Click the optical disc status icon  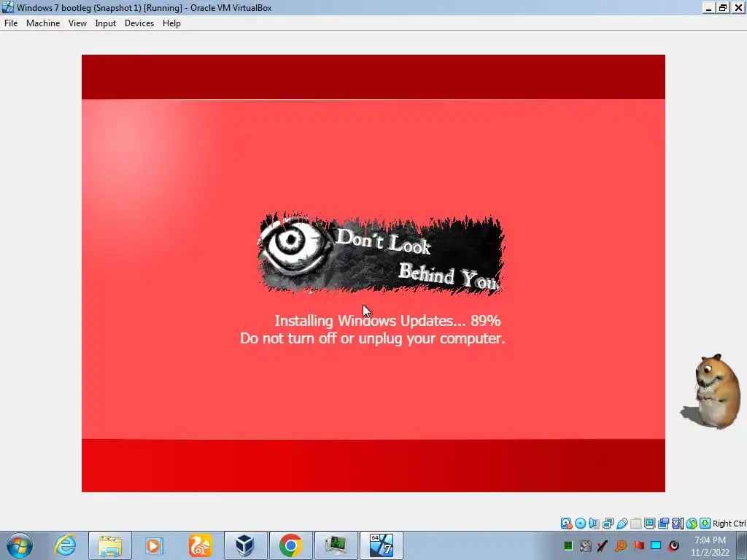[x=580, y=524]
